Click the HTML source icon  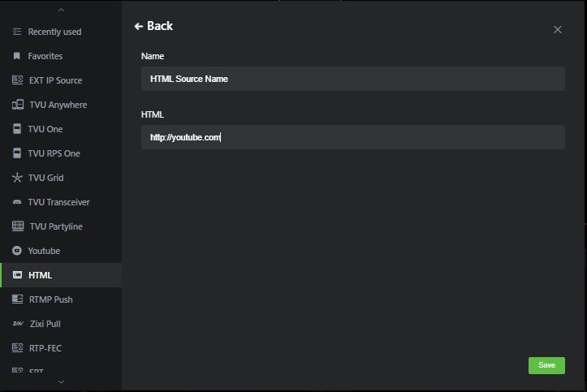point(17,275)
